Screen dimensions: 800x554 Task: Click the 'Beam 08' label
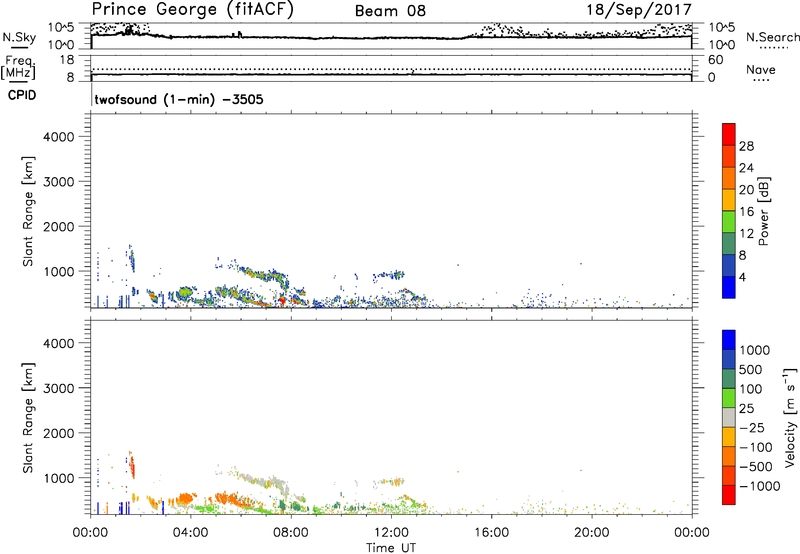tap(390, 11)
